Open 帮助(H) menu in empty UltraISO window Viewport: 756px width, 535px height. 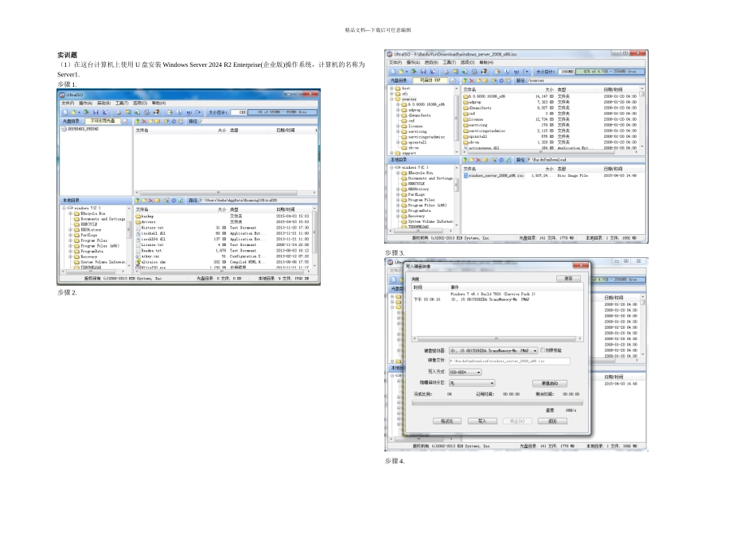(158, 103)
